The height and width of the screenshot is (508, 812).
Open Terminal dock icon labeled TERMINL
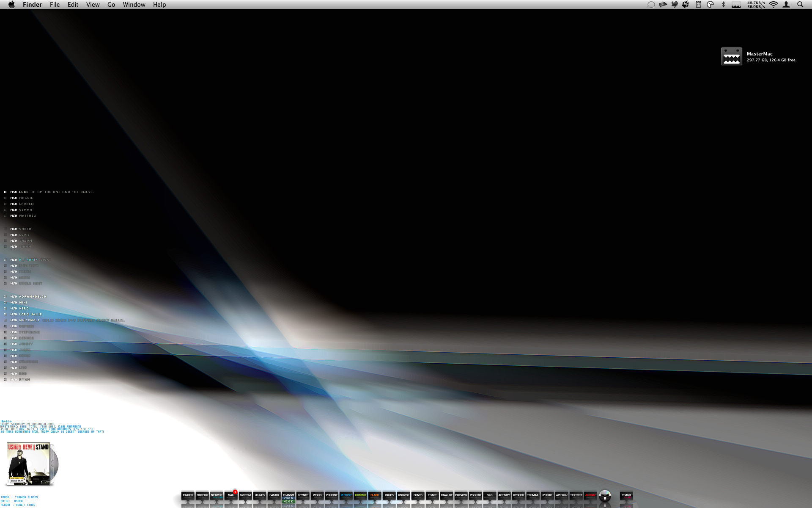[x=533, y=495]
